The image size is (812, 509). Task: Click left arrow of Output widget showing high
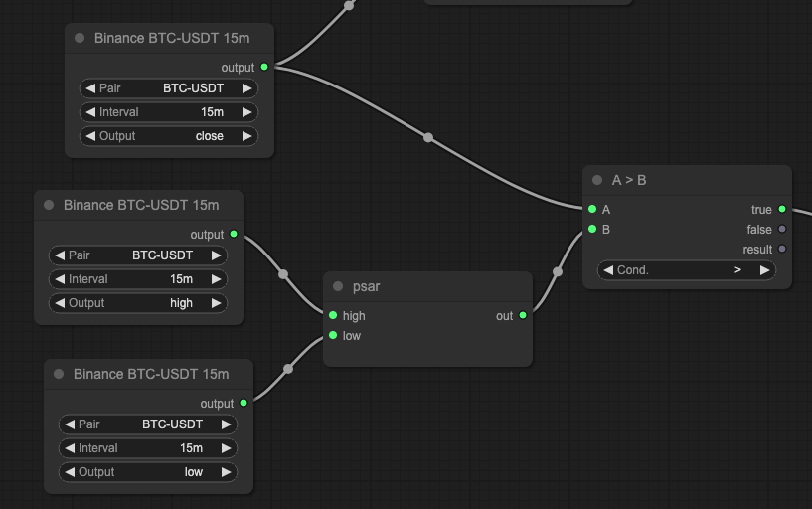(x=60, y=303)
